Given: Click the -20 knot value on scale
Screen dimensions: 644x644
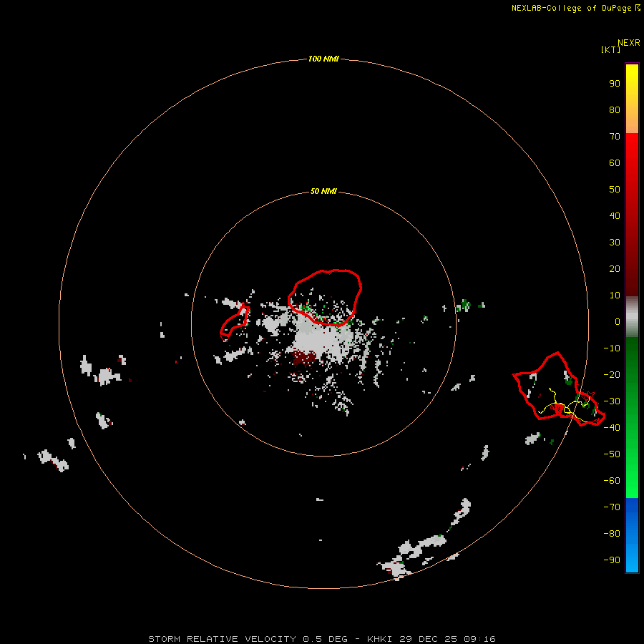Looking at the screenshot, I should coord(612,375).
